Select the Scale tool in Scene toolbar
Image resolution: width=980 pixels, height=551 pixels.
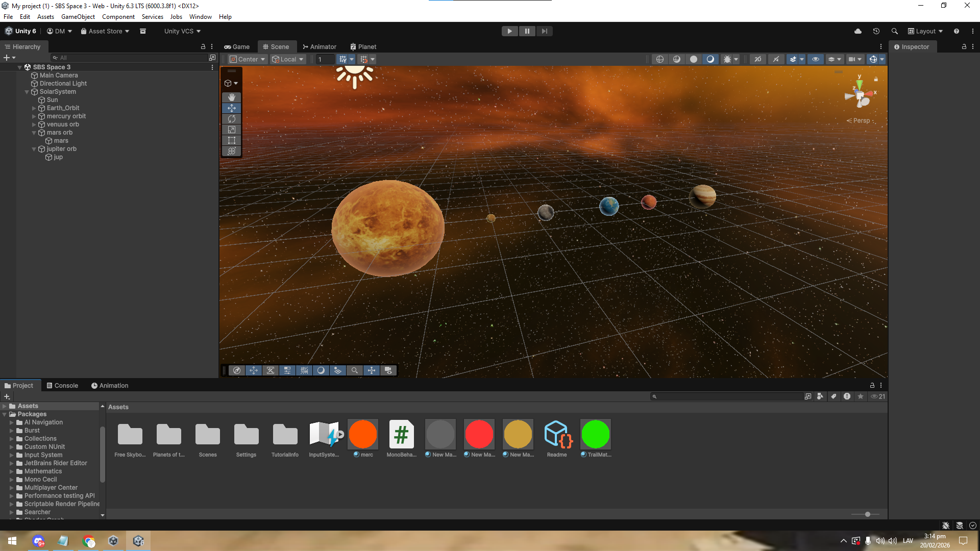click(x=231, y=130)
